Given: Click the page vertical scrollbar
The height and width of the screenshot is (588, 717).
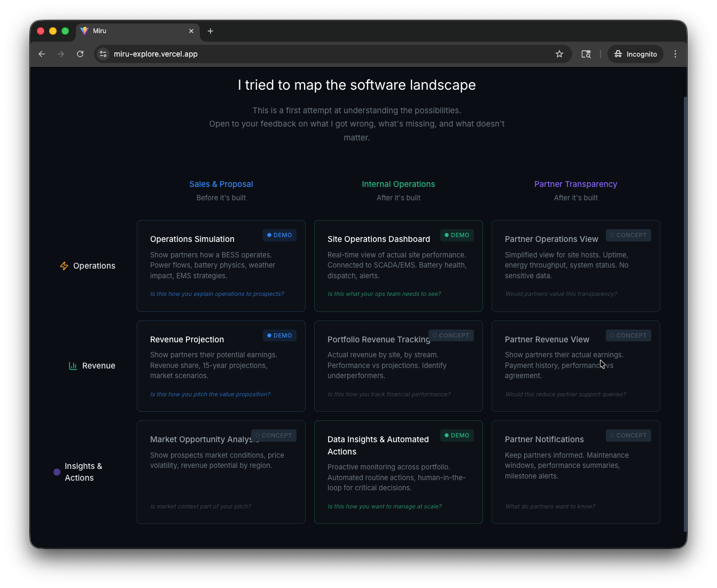Looking at the screenshot, I should pos(685,314).
